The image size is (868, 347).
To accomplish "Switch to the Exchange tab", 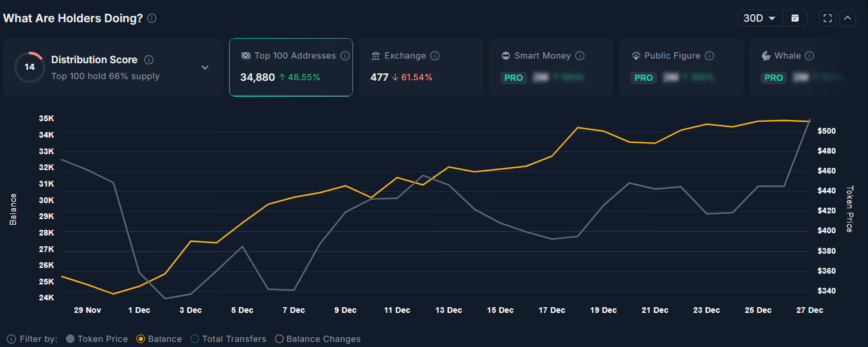I will [420, 67].
